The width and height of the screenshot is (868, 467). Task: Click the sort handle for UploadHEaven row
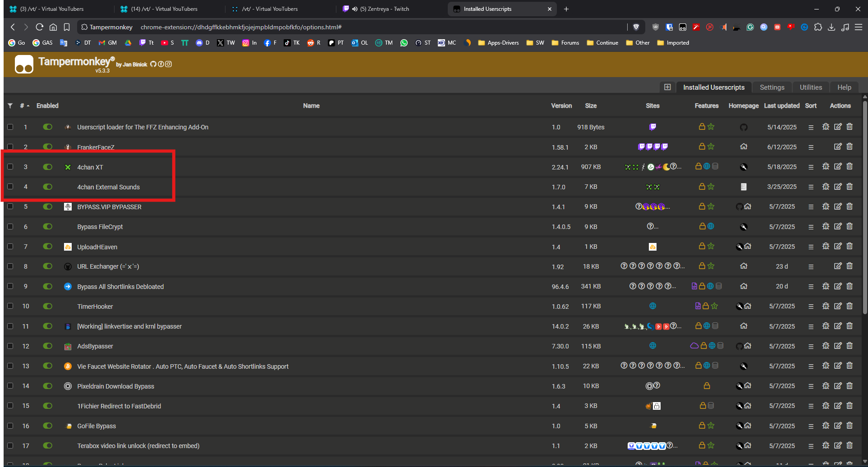[x=811, y=247]
